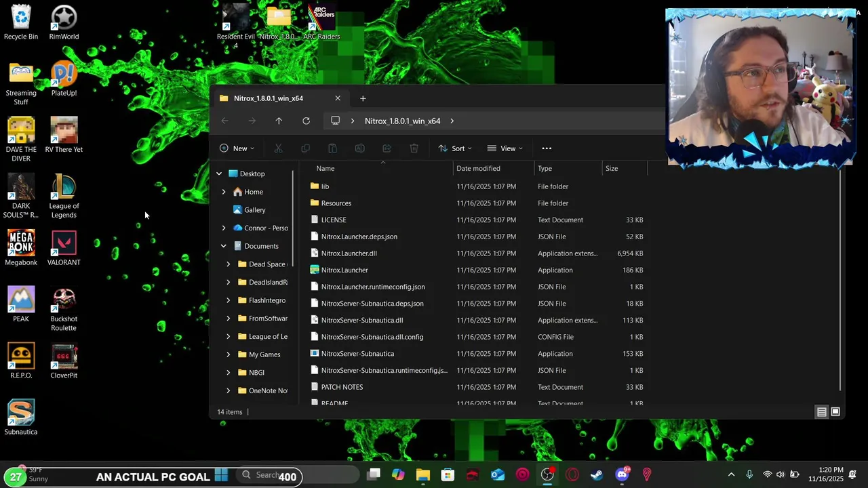Select the DAVE THE DIVER desktop icon
The image size is (868, 488).
[21, 140]
